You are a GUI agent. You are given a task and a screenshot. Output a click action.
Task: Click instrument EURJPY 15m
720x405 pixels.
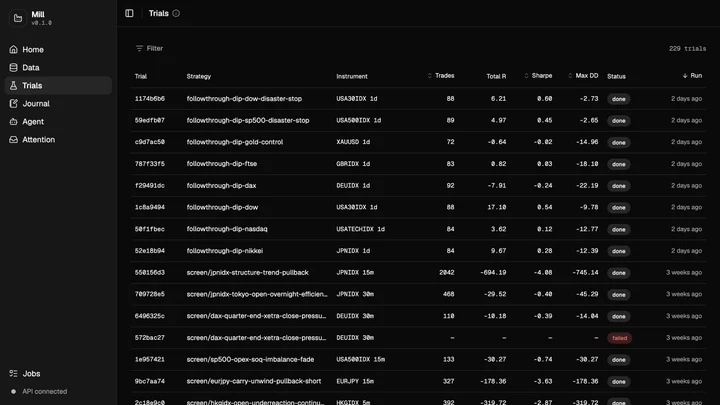355,381
